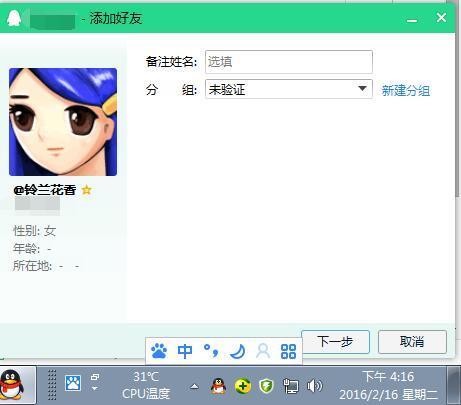Viewport: 461px width, 405px height.
Task: Click the network connection tray icon
Action: point(291,386)
